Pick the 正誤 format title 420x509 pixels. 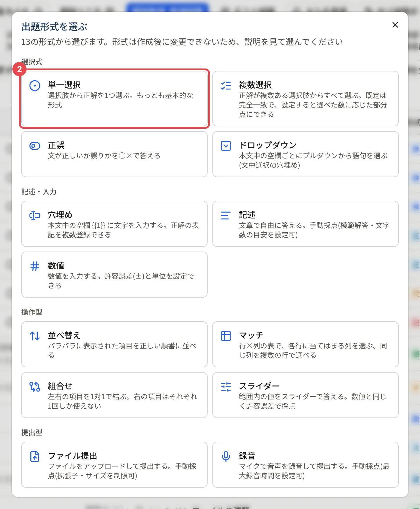(56, 145)
